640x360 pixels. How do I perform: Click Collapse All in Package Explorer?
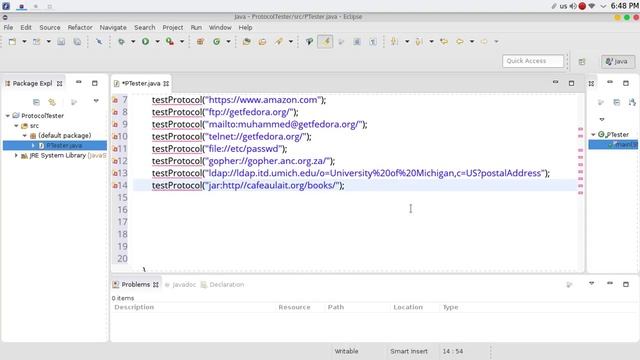36,102
